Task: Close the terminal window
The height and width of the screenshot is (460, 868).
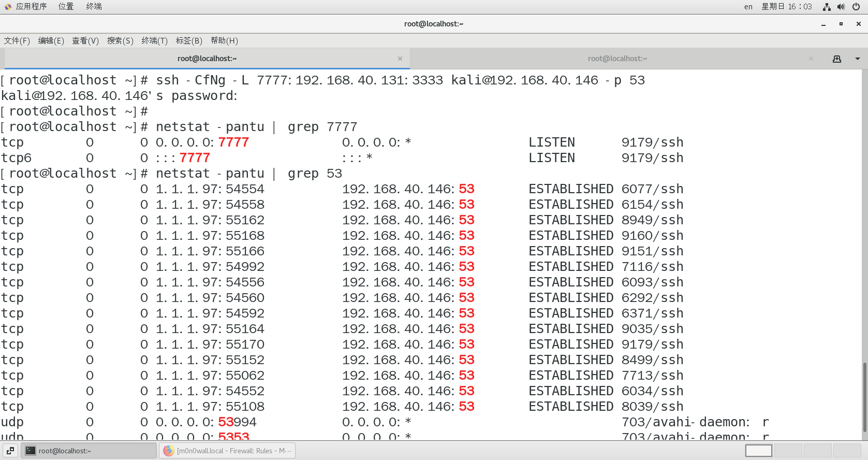Action: click(x=858, y=24)
